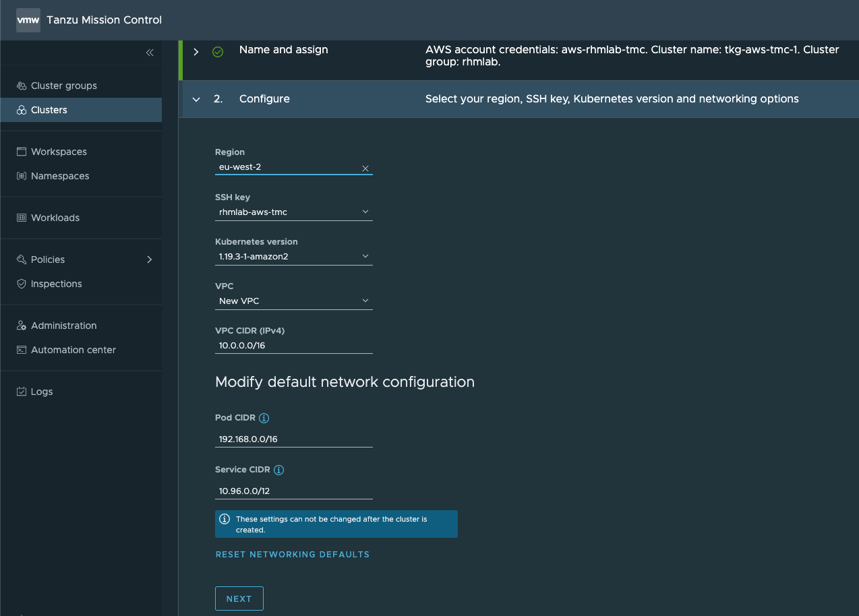859x616 pixels.
Task: Clear the Region field with X
Action: tap(365, 168)
